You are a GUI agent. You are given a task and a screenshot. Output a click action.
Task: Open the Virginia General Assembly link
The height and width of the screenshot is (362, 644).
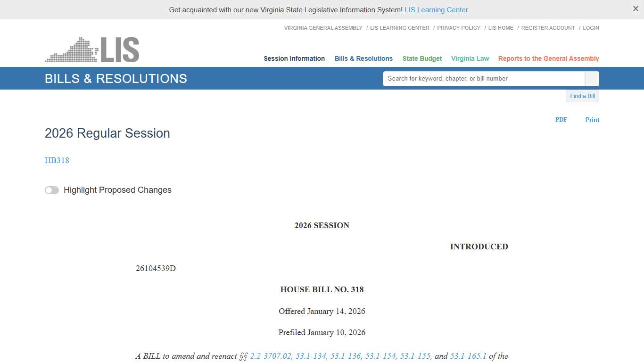coord(322,28)
